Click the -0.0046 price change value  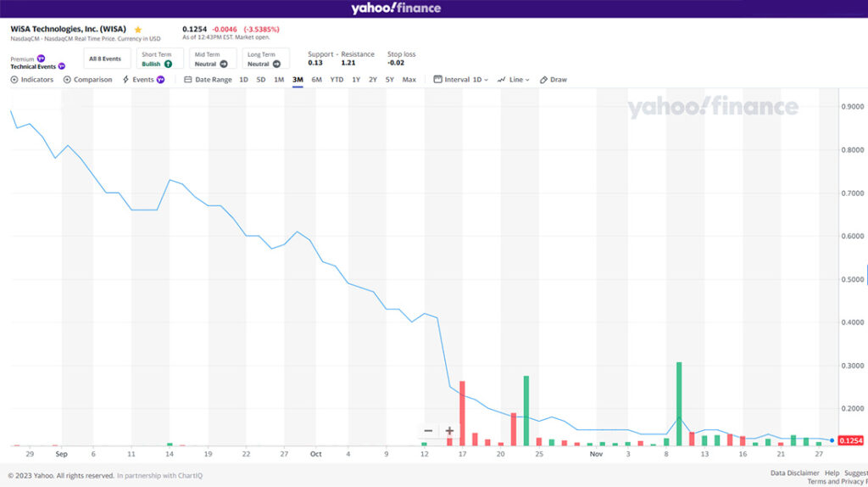pos(225,30)
